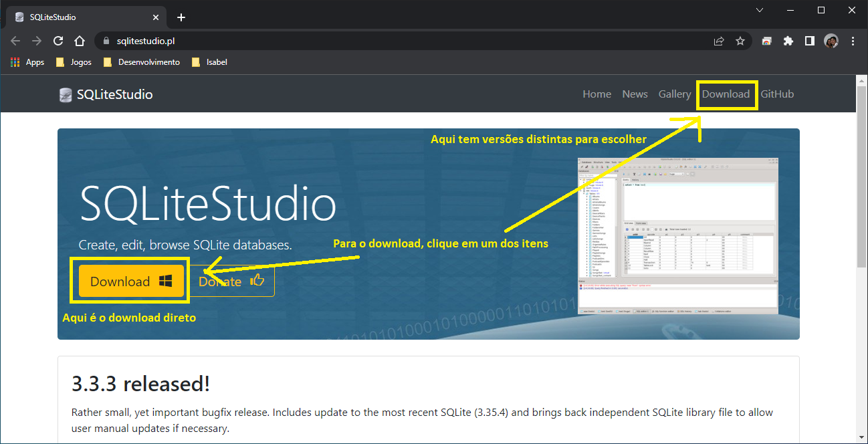Open the Chrome three-dot menu
Image resolution: width=868 pixels, height=444 pixels.
pyautogui.click(x=853, y=41)
